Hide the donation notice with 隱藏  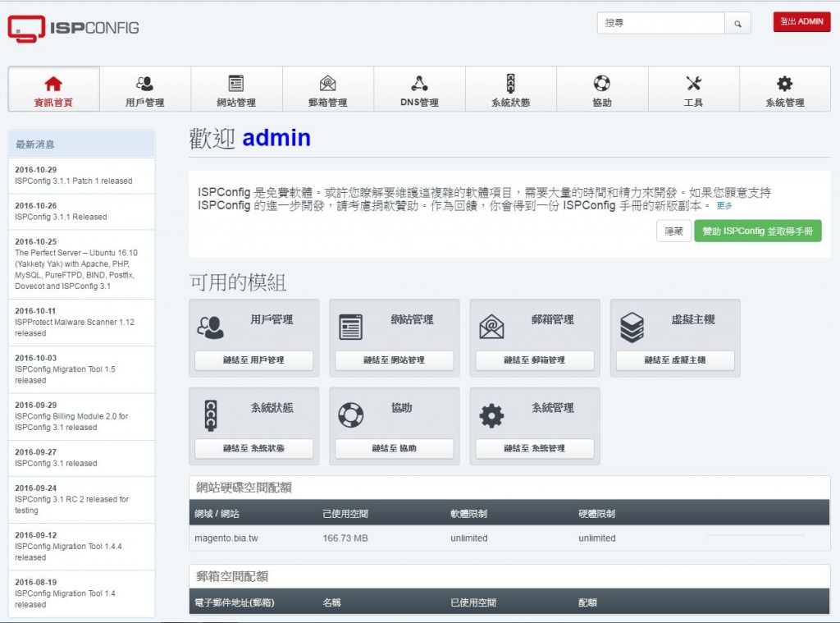pyautogui.click(x=674, y=231)
